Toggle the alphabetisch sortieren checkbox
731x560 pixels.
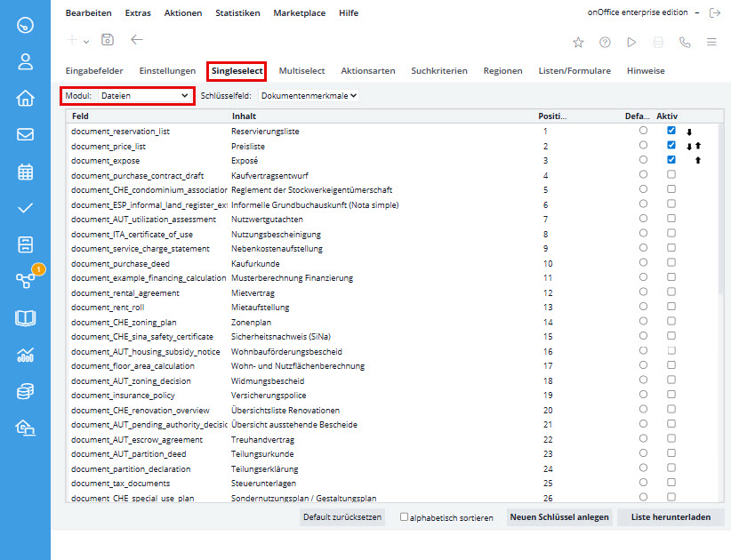405,516
